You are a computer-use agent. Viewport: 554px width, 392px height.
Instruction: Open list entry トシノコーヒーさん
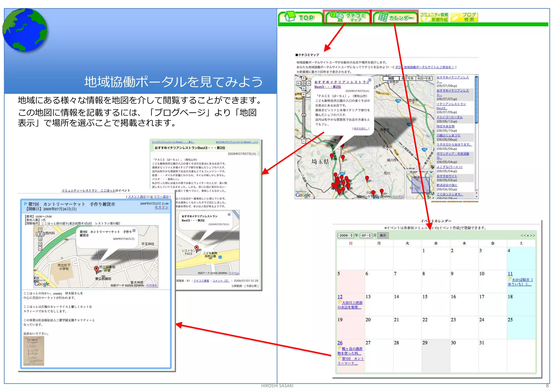(450, 117)
